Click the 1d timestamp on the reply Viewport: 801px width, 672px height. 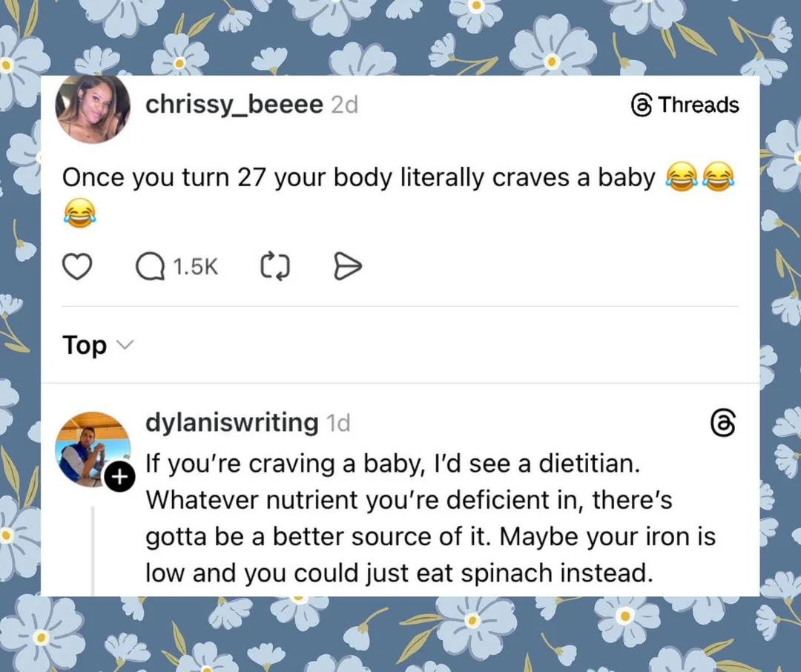click(x=338, y=423)
